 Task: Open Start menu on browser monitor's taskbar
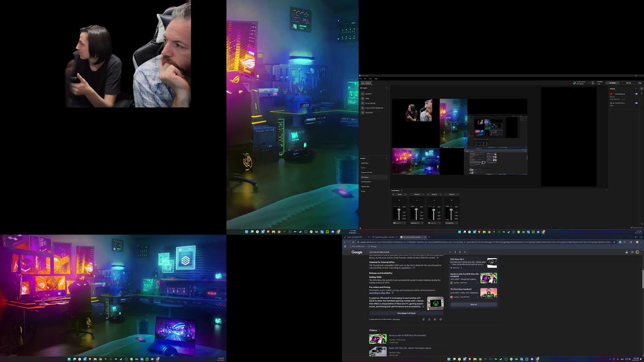tap(449, 359)
